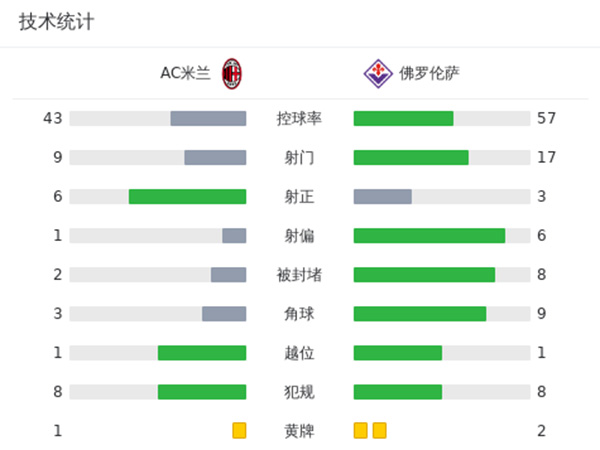Click Fiorentina's second yellow card icon
Screen dimensions: 600x450
(x=379, y=431)
